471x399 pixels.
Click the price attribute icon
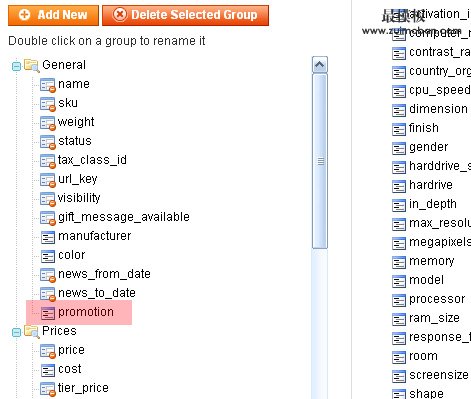tap(48, 351)
